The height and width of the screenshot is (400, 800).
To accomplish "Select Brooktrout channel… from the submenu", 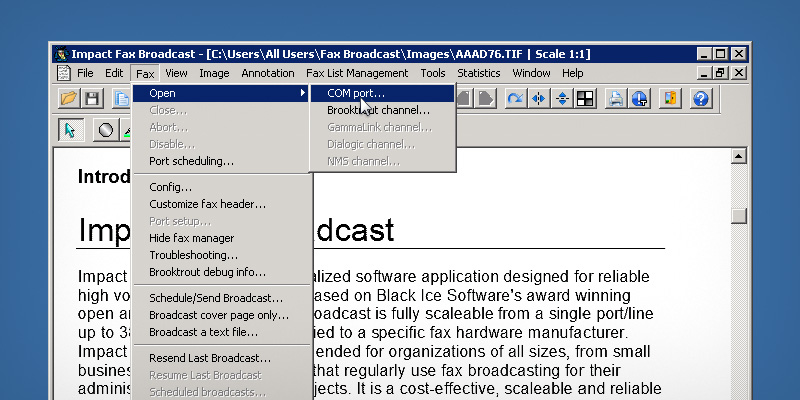I will click(371, 110).
